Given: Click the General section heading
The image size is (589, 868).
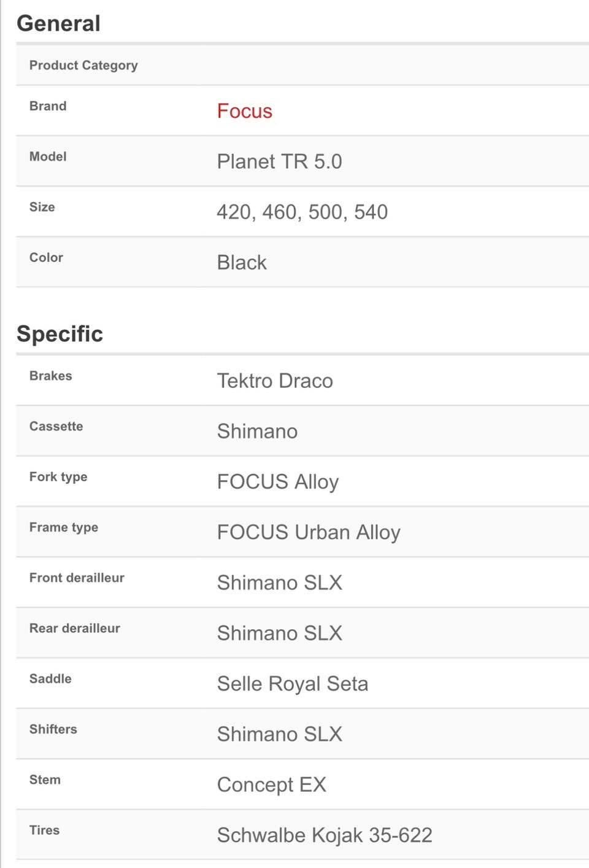Looking at the screenshot, I should pos(58,23).
